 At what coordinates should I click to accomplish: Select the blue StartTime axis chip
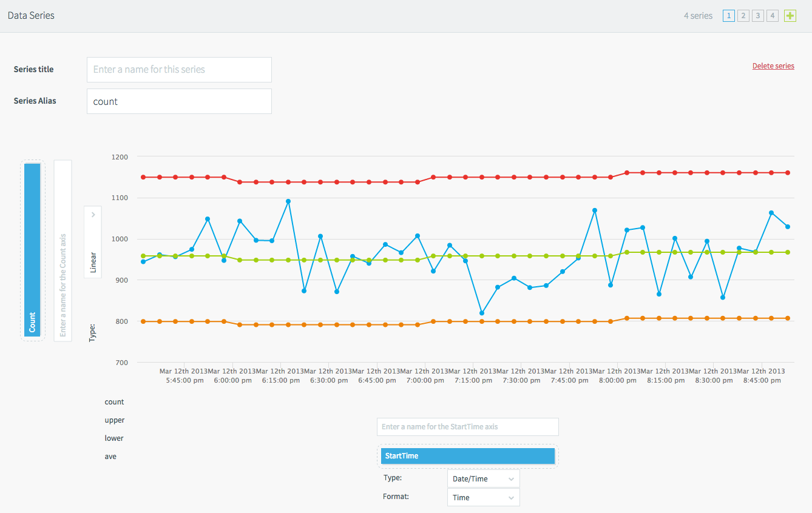[x=467, y=455]
